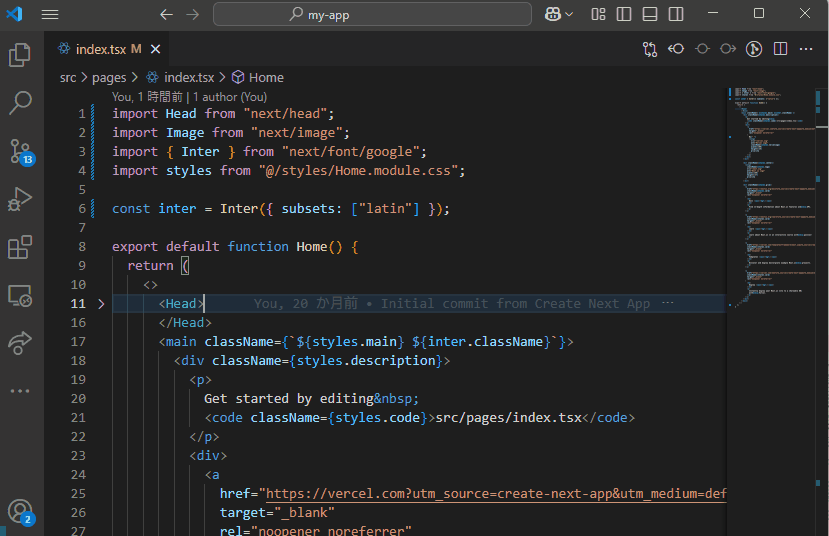
Task: Go forward in navigation history
Action: (x=193, y=14)
